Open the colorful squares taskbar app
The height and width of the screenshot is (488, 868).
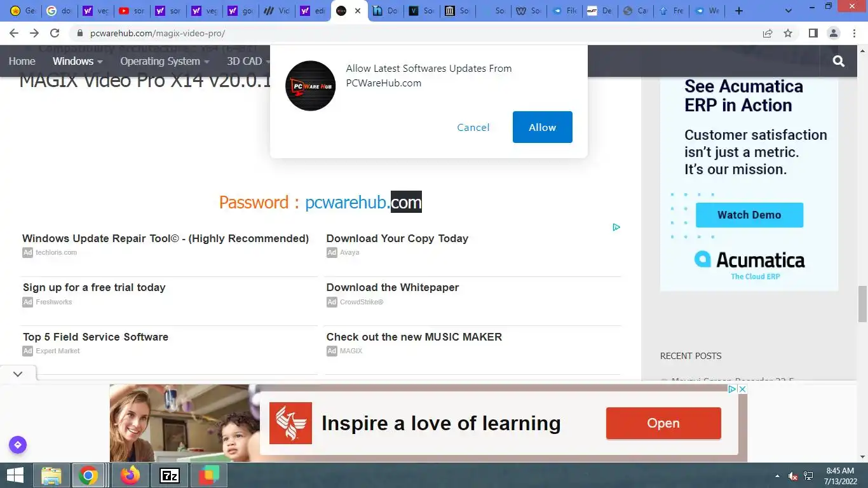pos(209,475)
